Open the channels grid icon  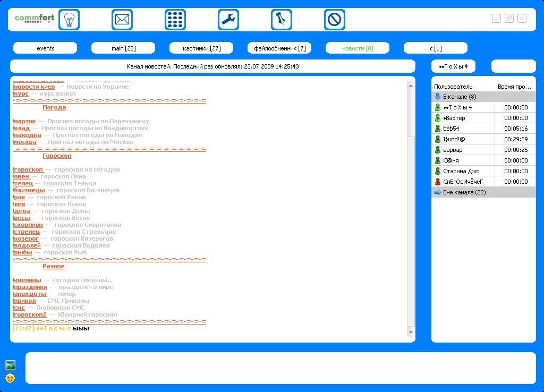click(175, 20)
